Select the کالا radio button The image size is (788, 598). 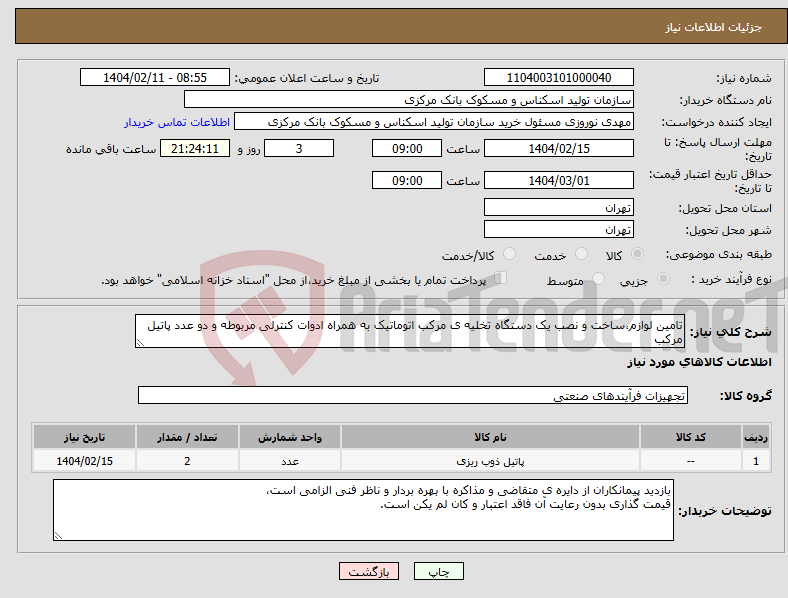pyautogui.click(x=637, y=254)
